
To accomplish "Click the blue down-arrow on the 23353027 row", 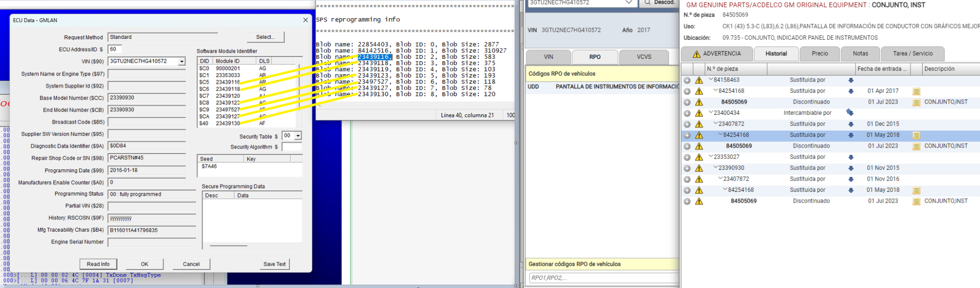I will coord(851,157).
